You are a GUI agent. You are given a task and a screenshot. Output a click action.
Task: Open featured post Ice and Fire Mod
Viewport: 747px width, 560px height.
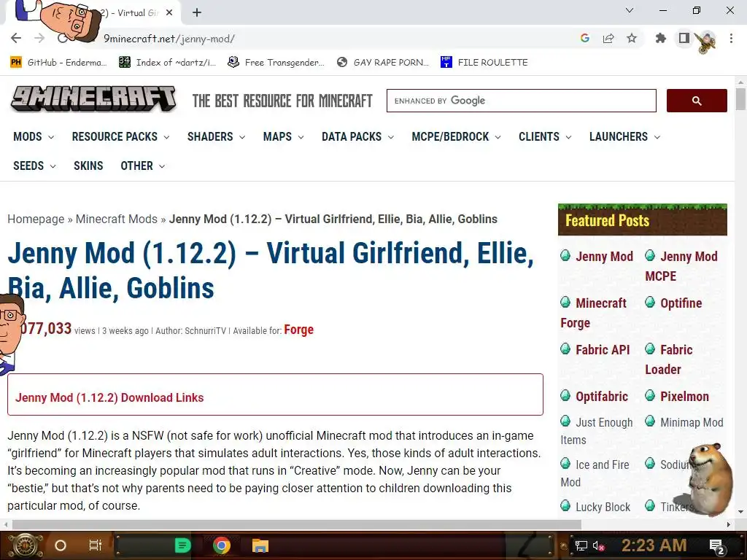[x=595, y=473]
